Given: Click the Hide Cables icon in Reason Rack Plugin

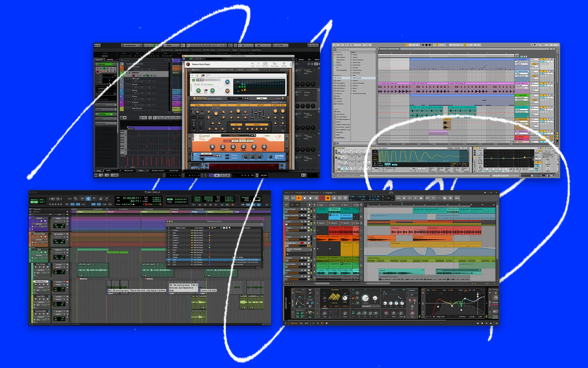Looking at the screenshot, I should tap(275, 63).
